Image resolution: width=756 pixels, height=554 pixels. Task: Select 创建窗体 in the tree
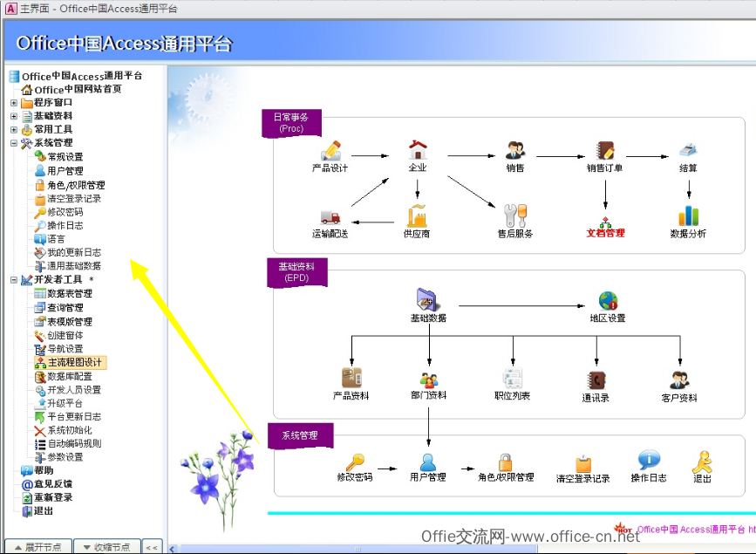pos(65,335)
